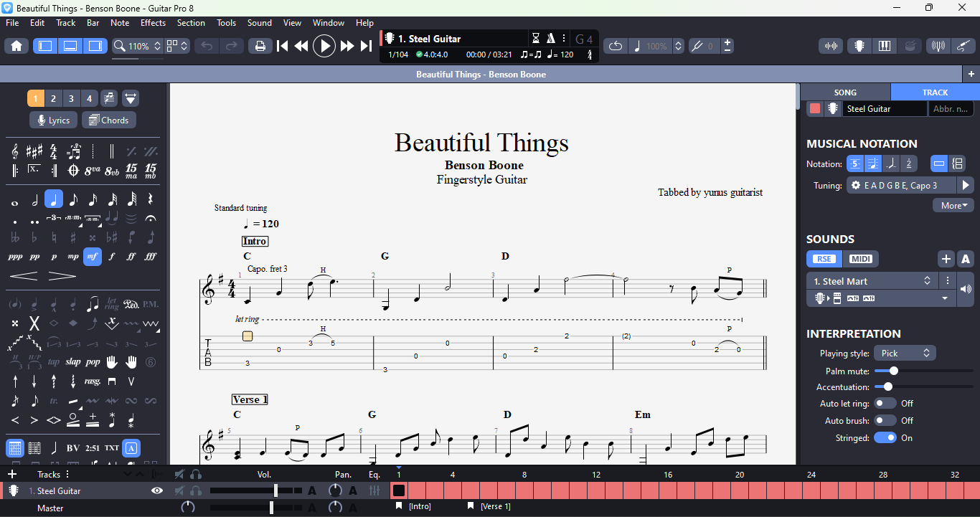
Task: Set dynamic to pianissimo pp
Action: (34, 256)
